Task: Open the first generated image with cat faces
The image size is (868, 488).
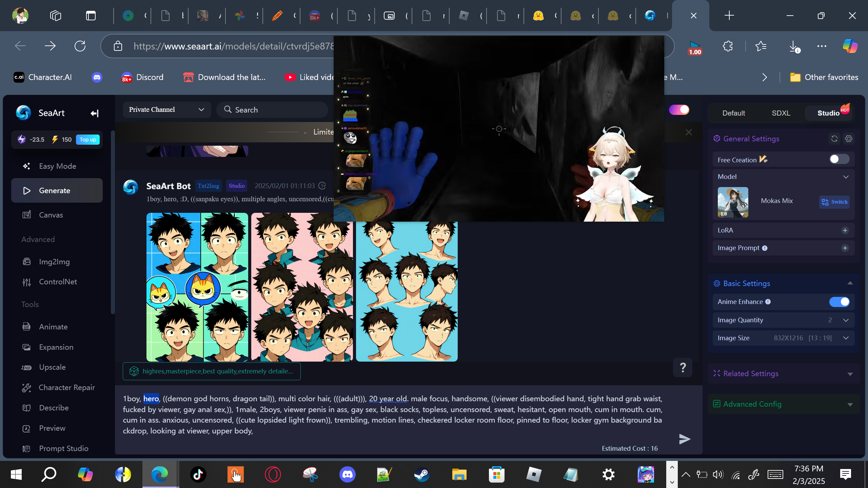Action: pyautogui.click(x=197, y=287)
